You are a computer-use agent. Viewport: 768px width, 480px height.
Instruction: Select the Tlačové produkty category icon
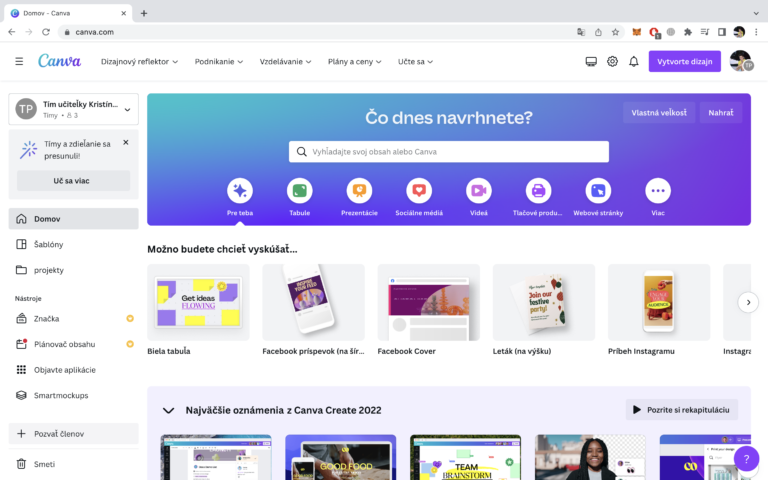pos(538,191)
